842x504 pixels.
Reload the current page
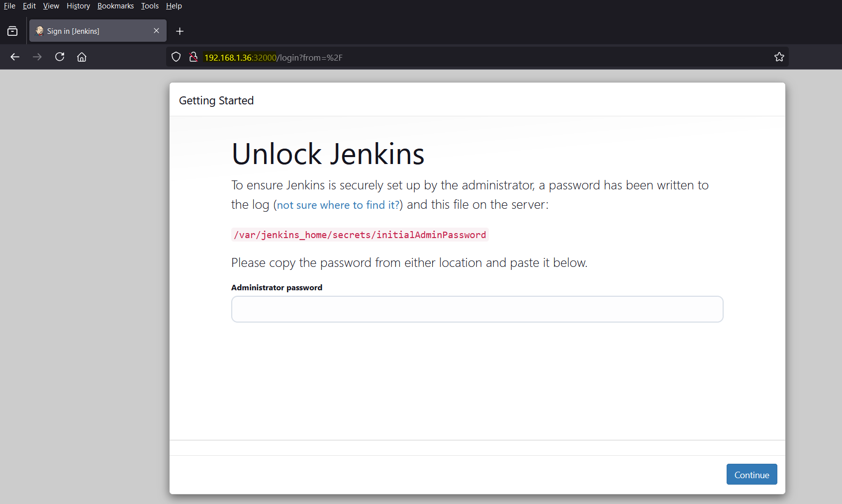(60, 57)
